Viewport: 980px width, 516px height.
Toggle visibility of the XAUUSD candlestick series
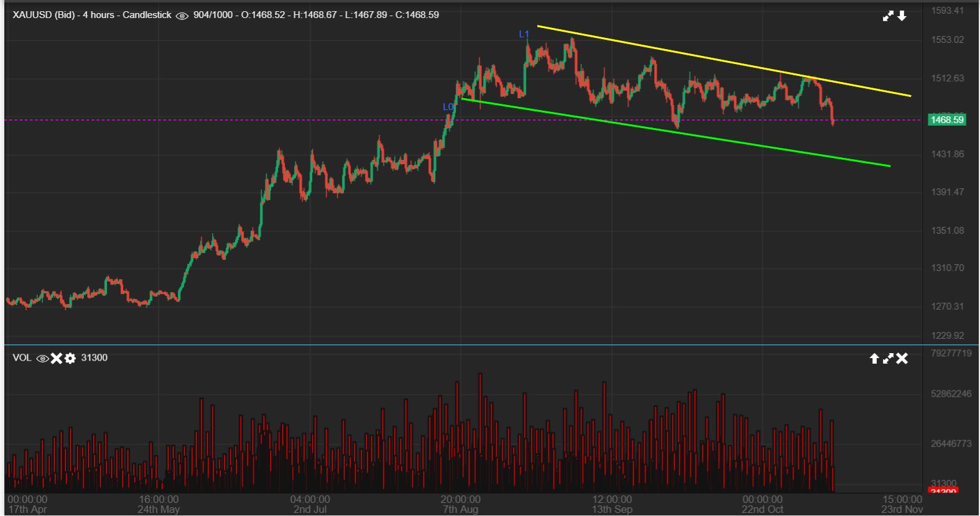coord(182,16)
